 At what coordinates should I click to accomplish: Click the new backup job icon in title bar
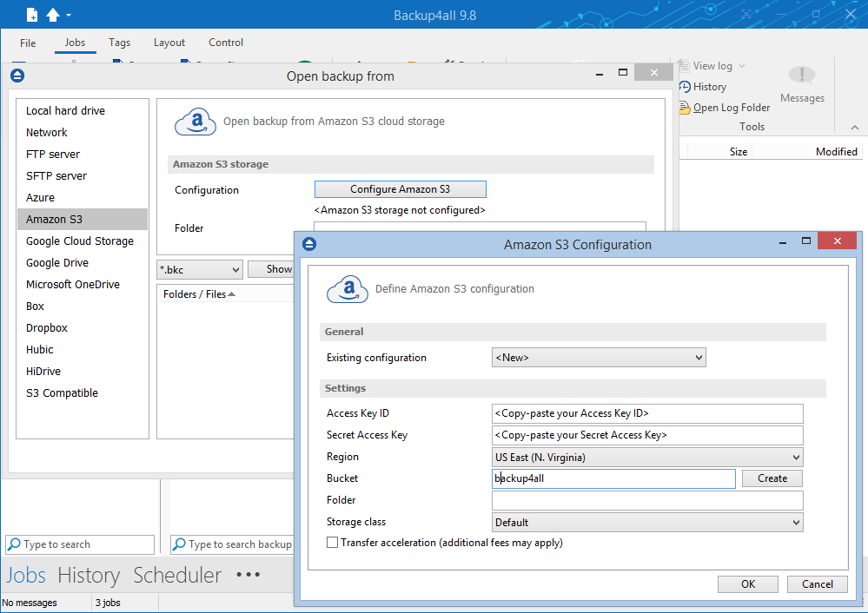coord(32,15)
